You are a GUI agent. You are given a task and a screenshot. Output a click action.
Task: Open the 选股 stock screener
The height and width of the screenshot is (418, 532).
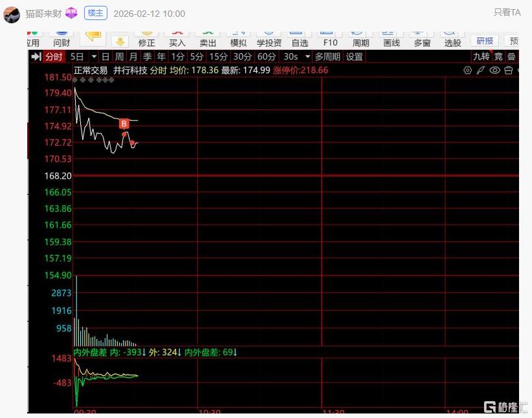[452, 39]
